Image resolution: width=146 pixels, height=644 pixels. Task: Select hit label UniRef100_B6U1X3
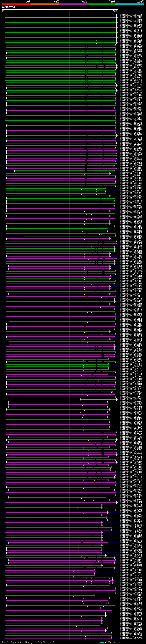coord(131,35)
